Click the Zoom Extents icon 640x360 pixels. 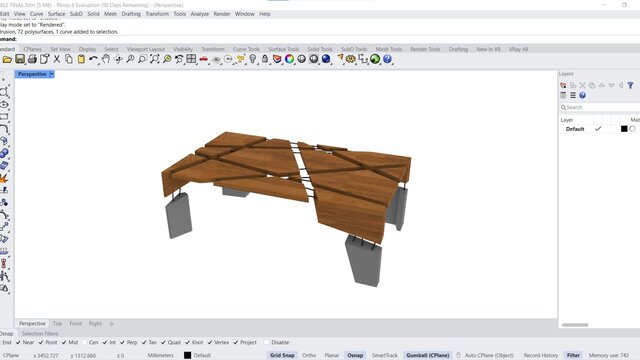click(x=154, y=59)
